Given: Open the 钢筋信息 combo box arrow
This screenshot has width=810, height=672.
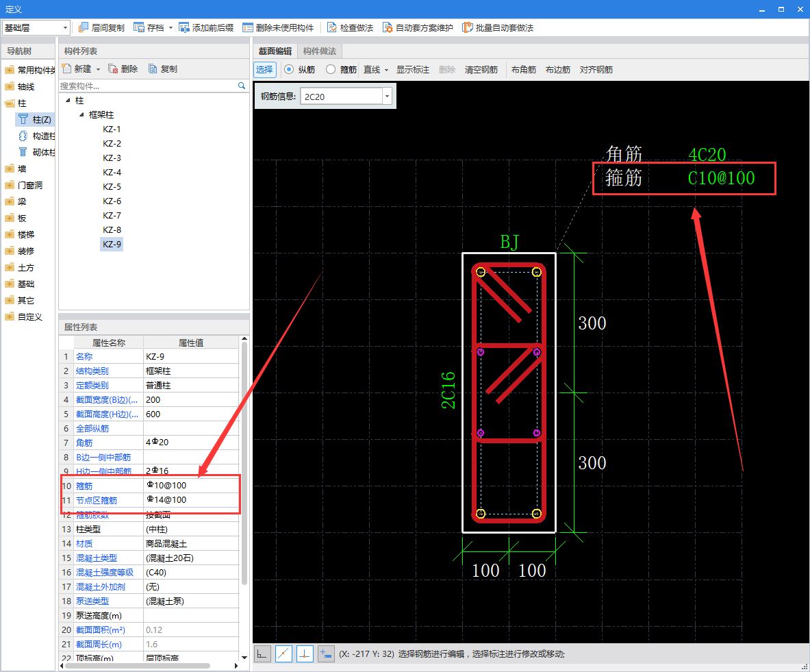Looking at the screenshot, I should tap(387, 96).
